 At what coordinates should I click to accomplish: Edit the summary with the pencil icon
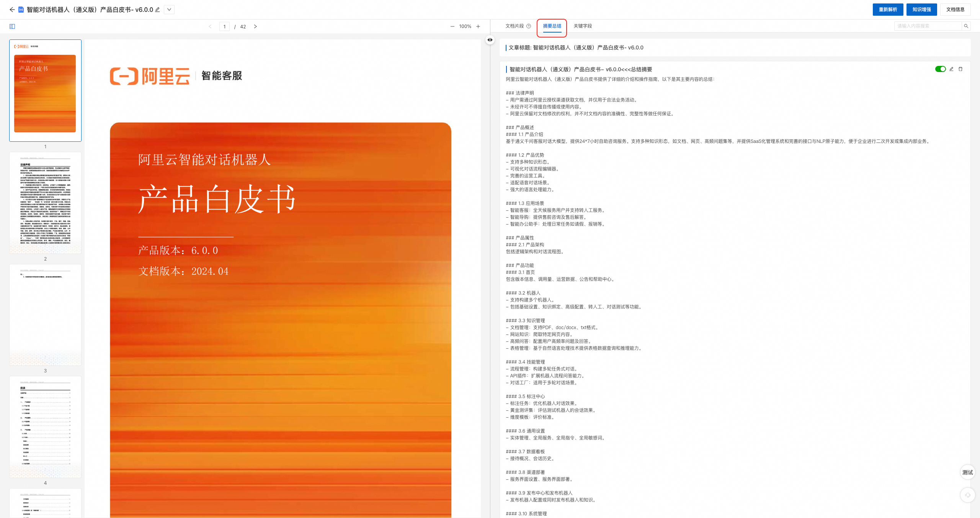point(951,69)
